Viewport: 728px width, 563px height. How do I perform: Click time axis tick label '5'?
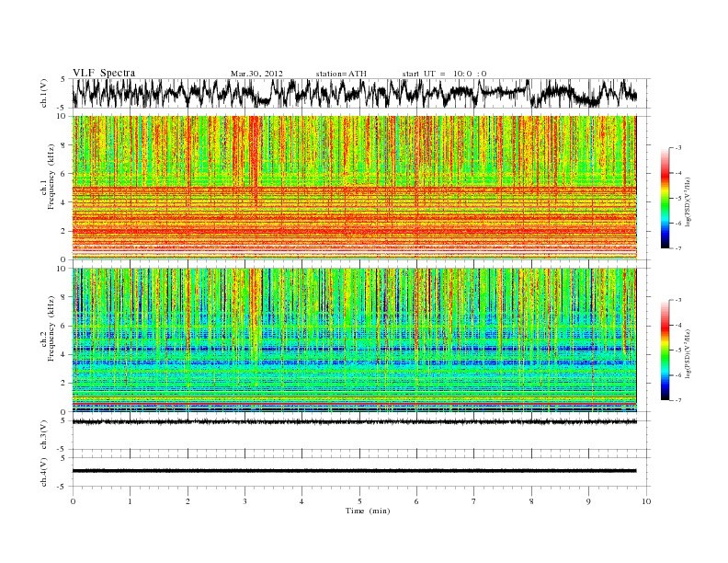359,501
